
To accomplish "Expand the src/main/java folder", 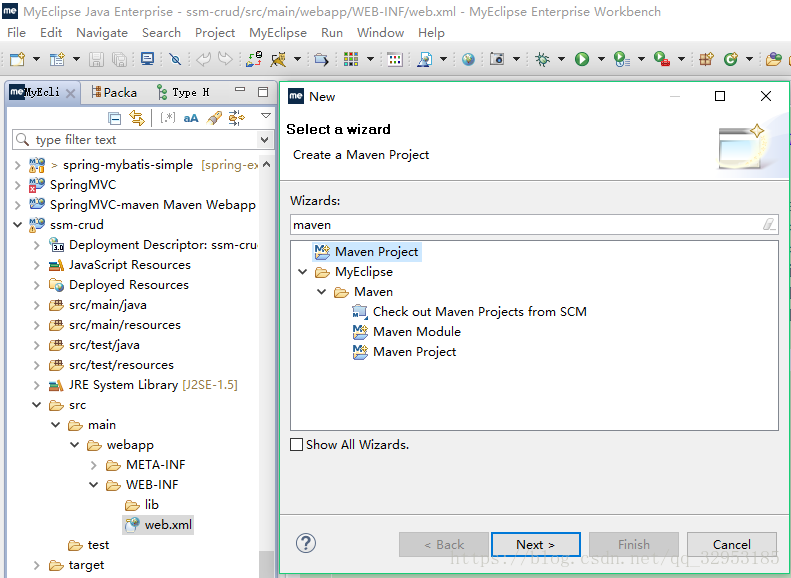I will 36,305.
